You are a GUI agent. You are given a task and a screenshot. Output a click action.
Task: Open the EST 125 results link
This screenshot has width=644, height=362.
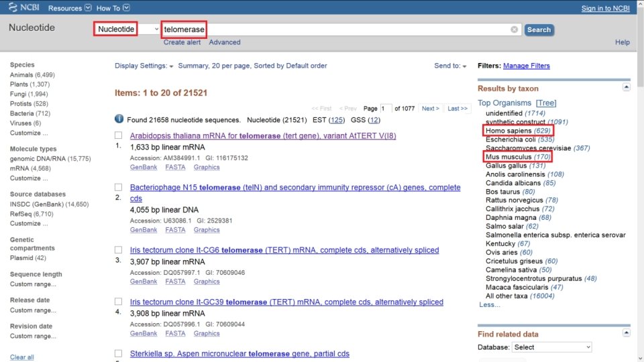coord(337,120)
